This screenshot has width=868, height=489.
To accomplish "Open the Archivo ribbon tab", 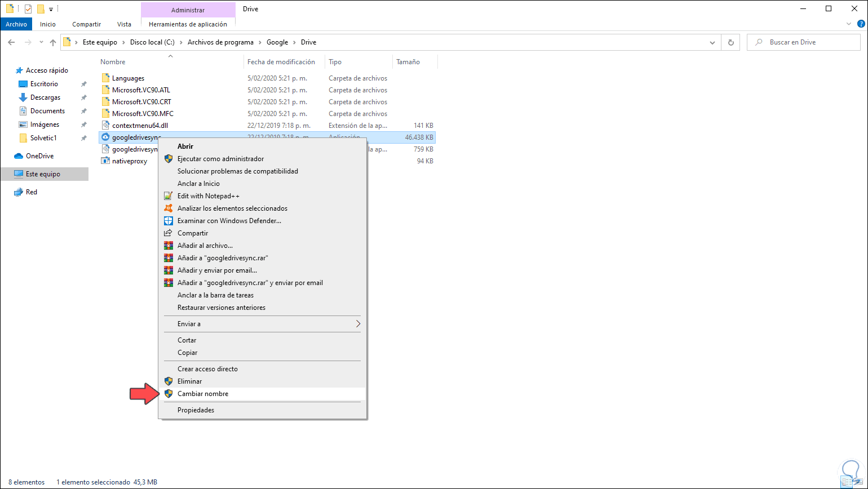I will coord(16,24).
